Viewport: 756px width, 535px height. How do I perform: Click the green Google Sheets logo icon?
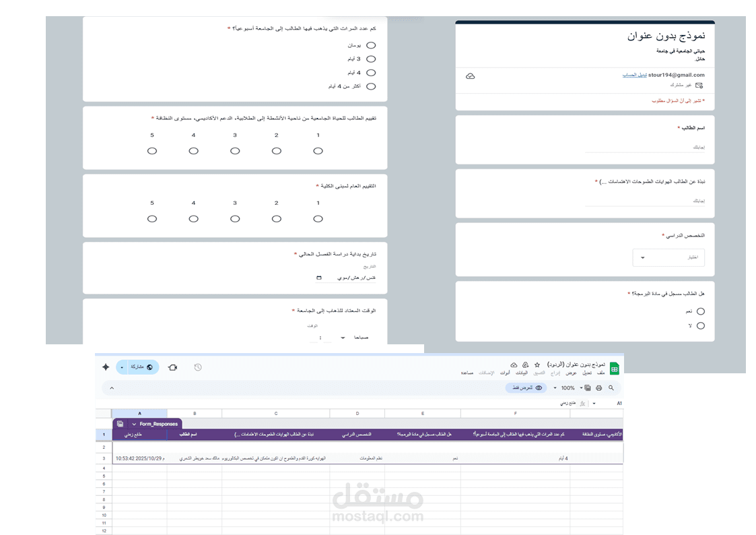pyautogui.click(x=615, y=368)
